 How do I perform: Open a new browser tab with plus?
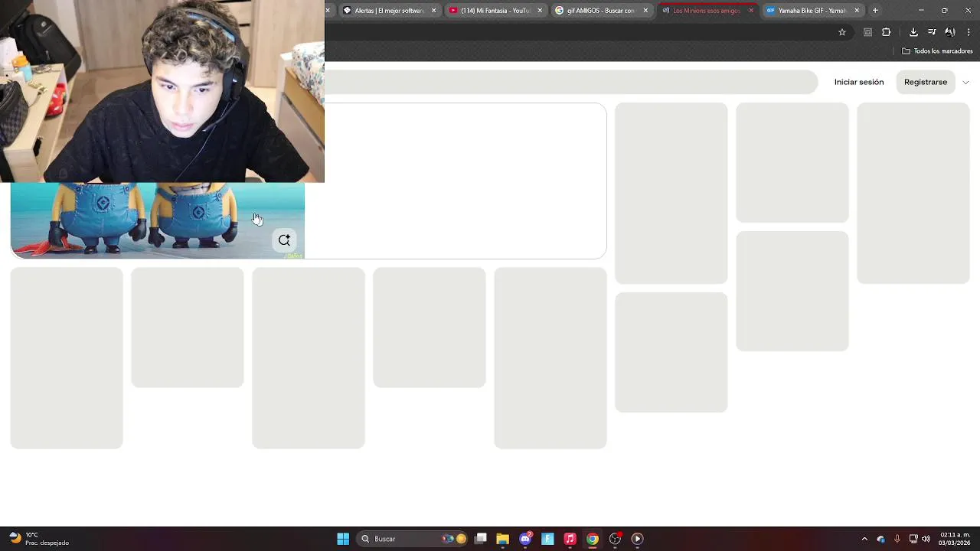tap(875, 11)
